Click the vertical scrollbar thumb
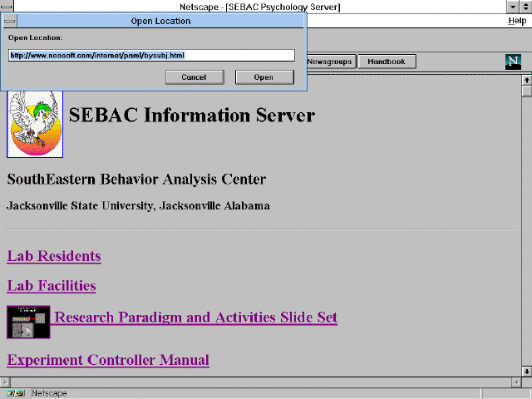This screenshot has width=532, height=399. tap(526, 91)
